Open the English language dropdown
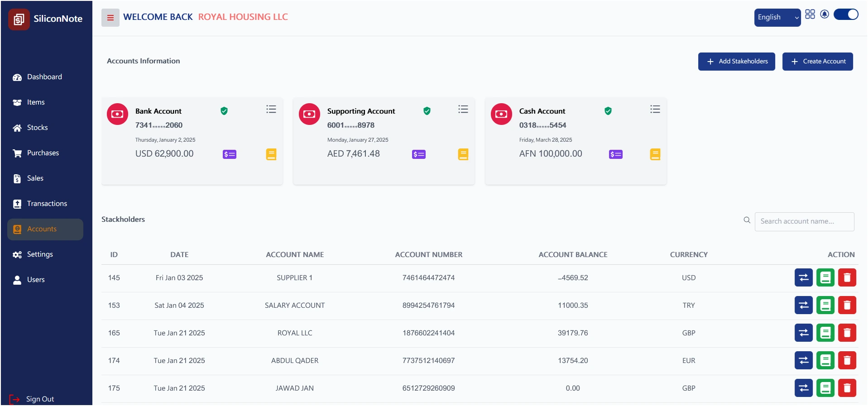This screenshot has height=406, width=868. point(777,17)
